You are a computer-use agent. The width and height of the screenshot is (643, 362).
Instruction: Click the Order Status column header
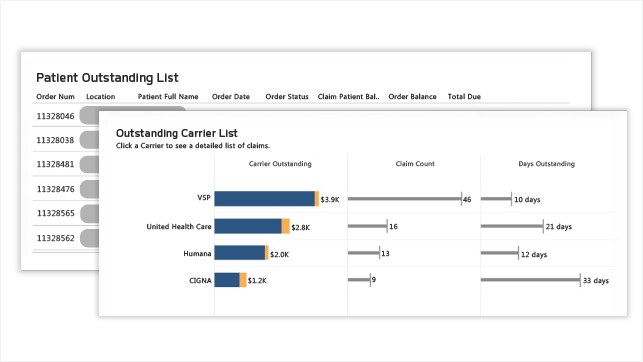point(287,97)
